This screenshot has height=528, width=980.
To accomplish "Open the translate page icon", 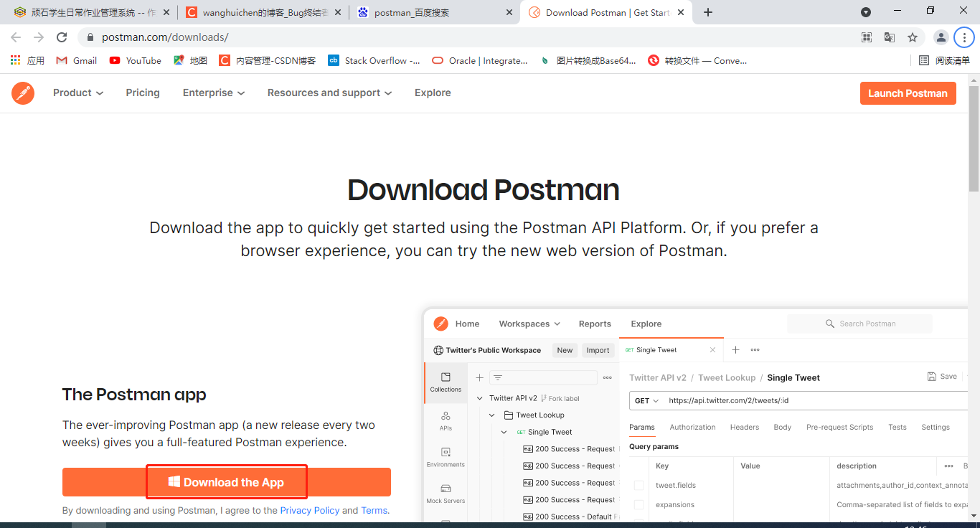I will 890,37.
